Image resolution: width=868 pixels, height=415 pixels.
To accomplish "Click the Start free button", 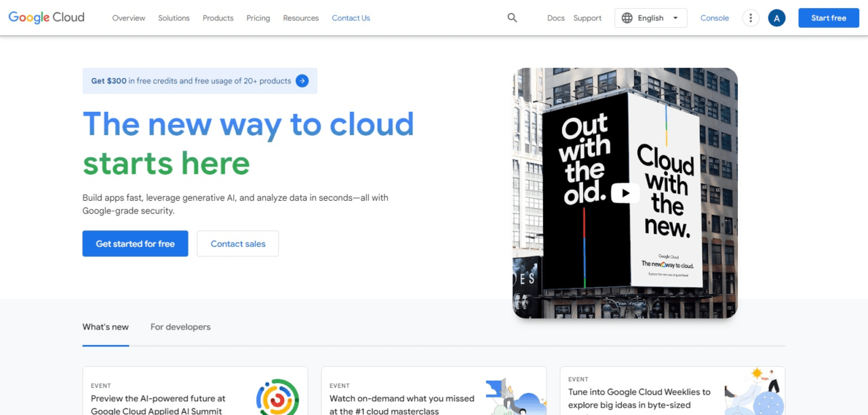I will tap(829, 18).
